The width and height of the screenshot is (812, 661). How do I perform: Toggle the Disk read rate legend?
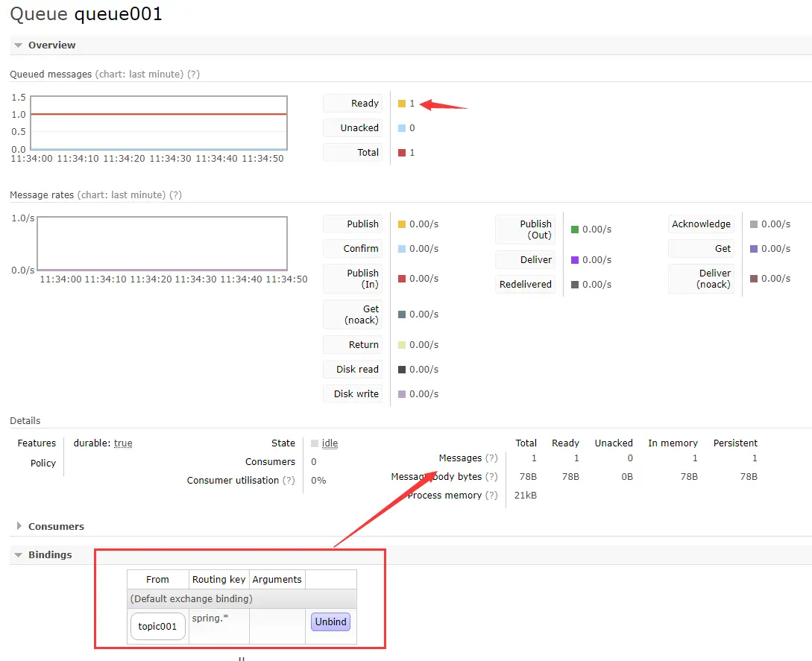[x=353, y=369]
